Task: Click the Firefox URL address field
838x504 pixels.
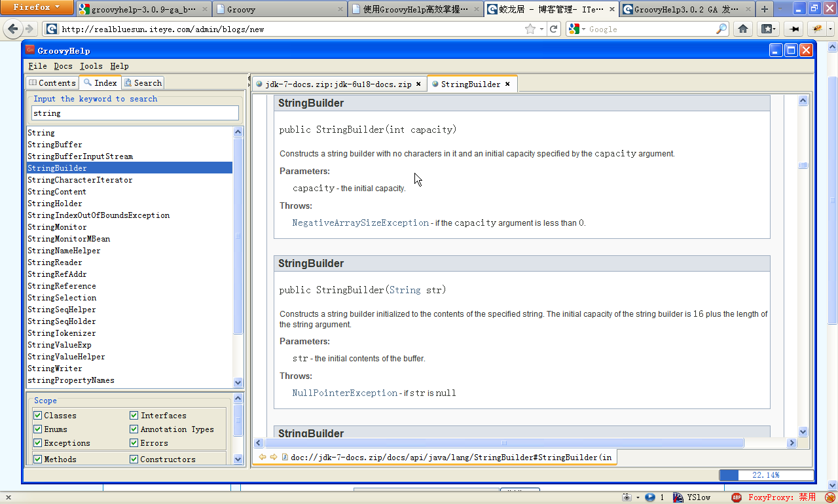Action: point(291,29)
